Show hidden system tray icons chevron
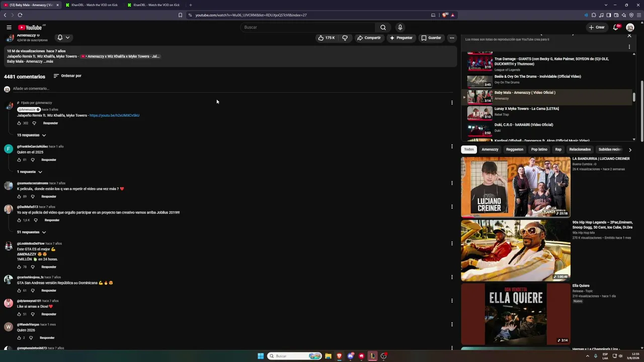This screenshot has width=644, height=362. [x=589, y=356]
